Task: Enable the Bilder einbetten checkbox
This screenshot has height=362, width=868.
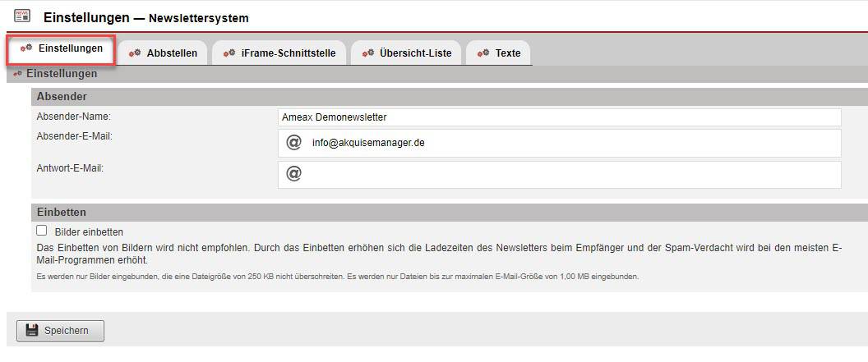Action: point(42,231)
